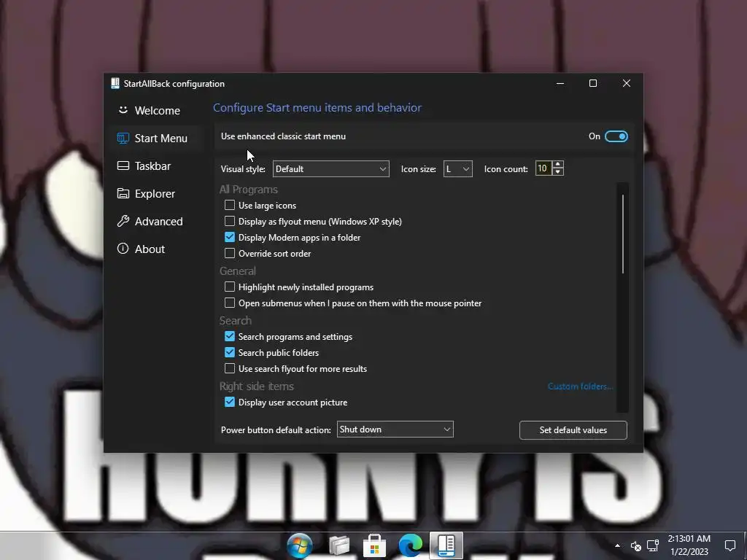Open the notification center icon

729,545
